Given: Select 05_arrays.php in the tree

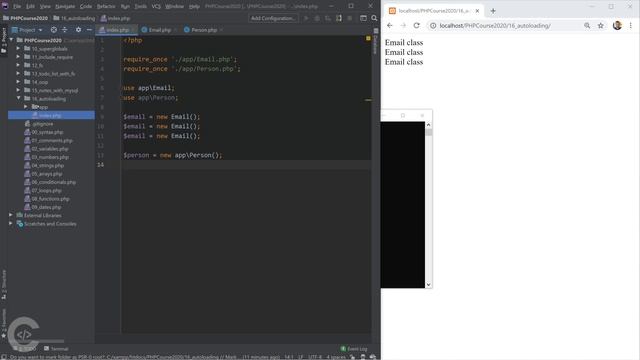Looking at the screenshot, I should [47, 174].
